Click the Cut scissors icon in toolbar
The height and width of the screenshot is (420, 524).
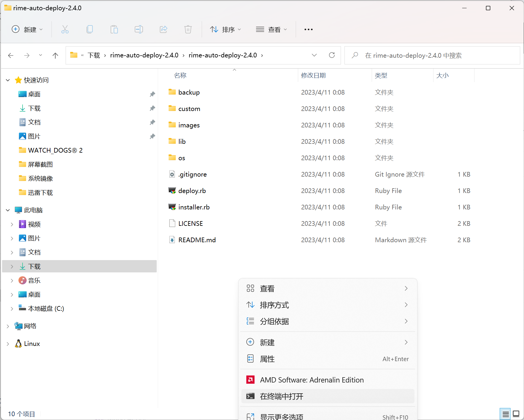tap(65, 29)
